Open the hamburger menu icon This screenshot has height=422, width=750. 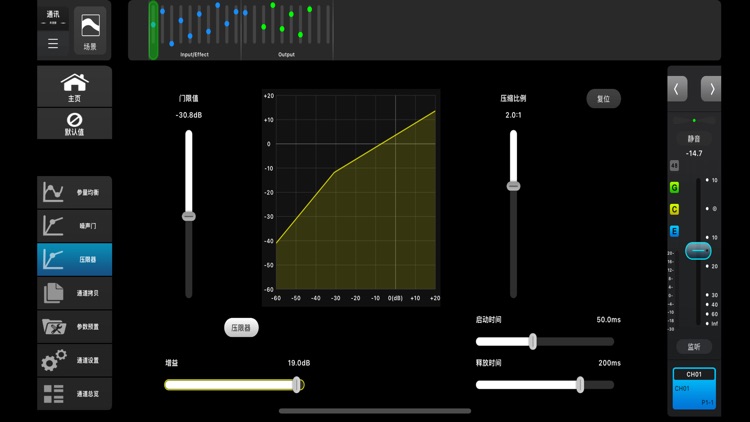tap(53, 44)
